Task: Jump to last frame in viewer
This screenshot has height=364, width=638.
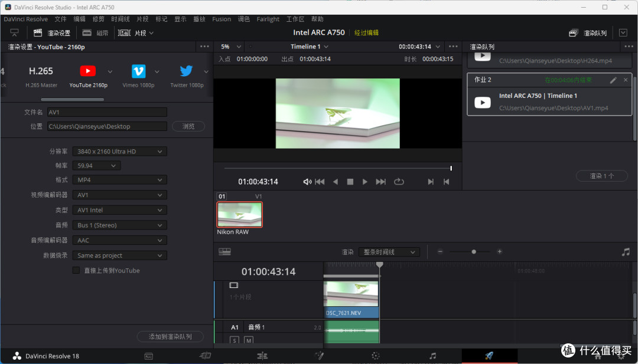Action: coord(380,182)
